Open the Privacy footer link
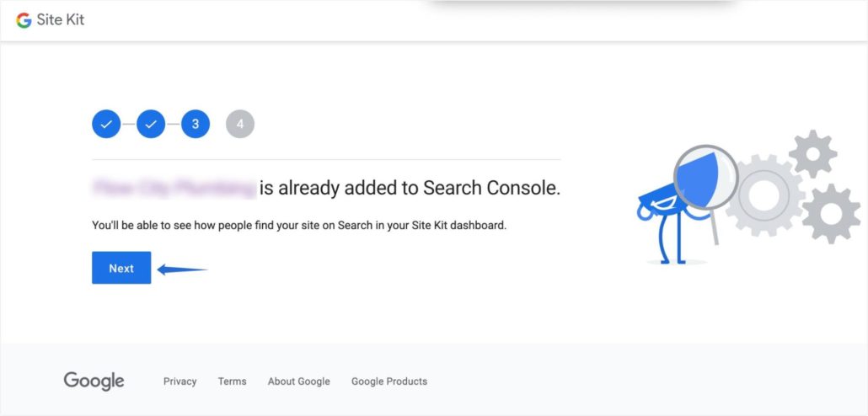 [x=179, y=381]
